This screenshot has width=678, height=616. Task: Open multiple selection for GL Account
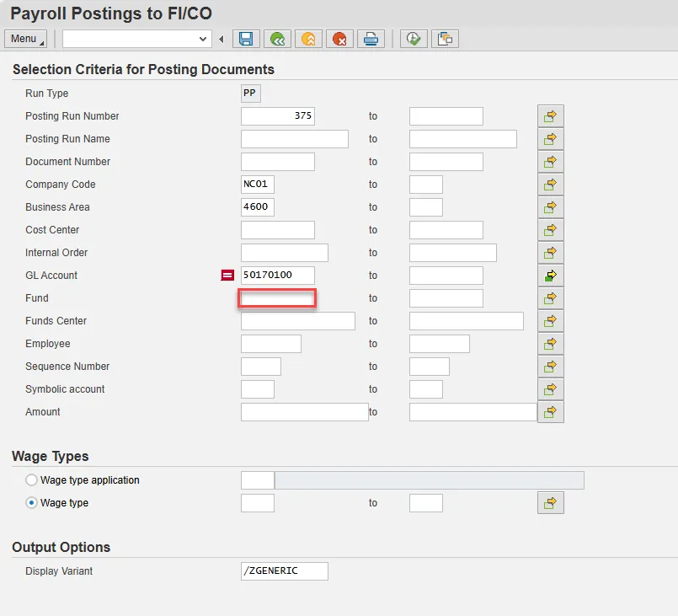point(550,276)
